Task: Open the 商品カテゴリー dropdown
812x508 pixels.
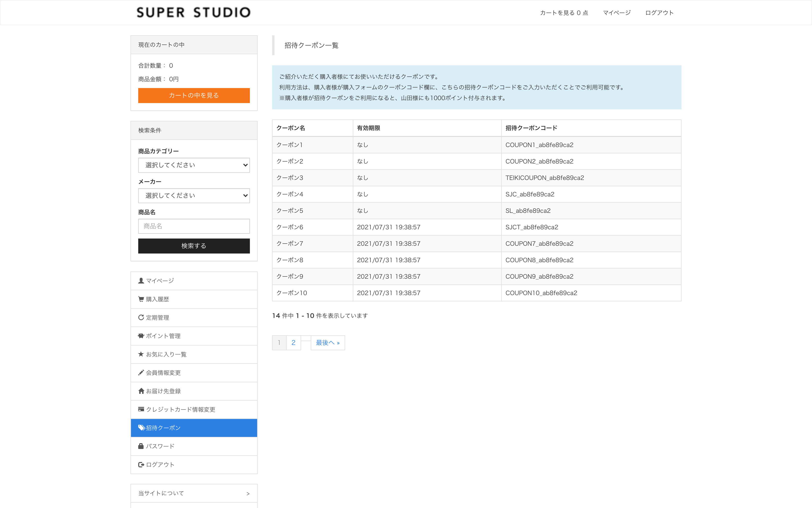Action: point(194,165)
